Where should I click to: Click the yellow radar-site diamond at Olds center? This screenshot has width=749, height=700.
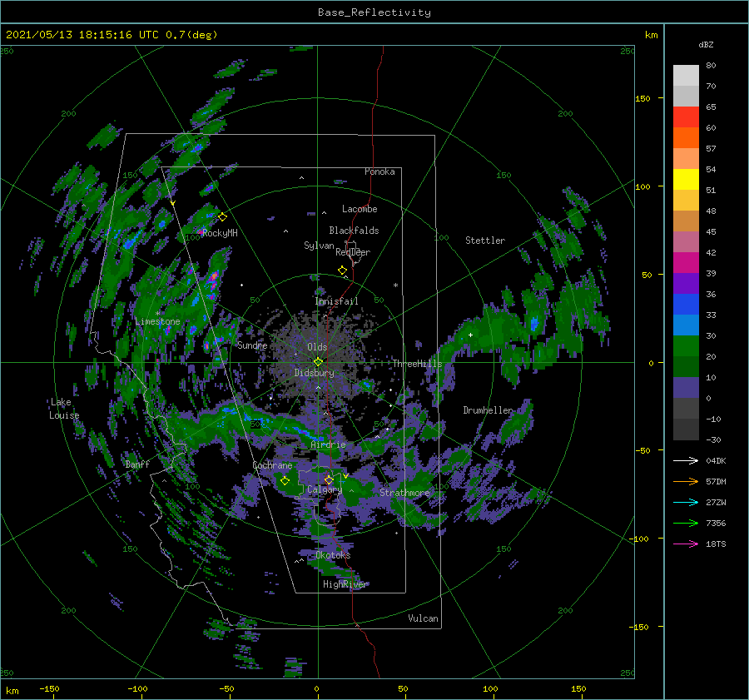318,362
